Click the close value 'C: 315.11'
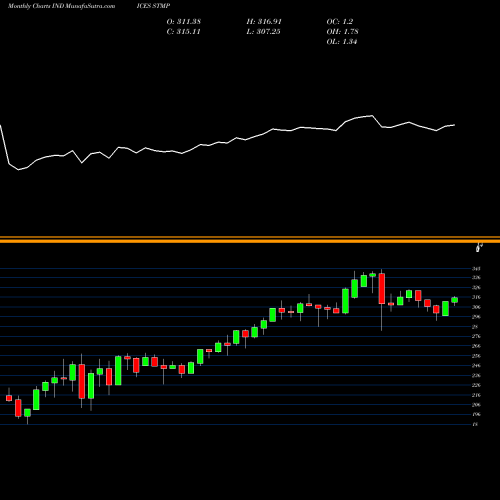The image size is (500, 500). [x=184, y=32]
